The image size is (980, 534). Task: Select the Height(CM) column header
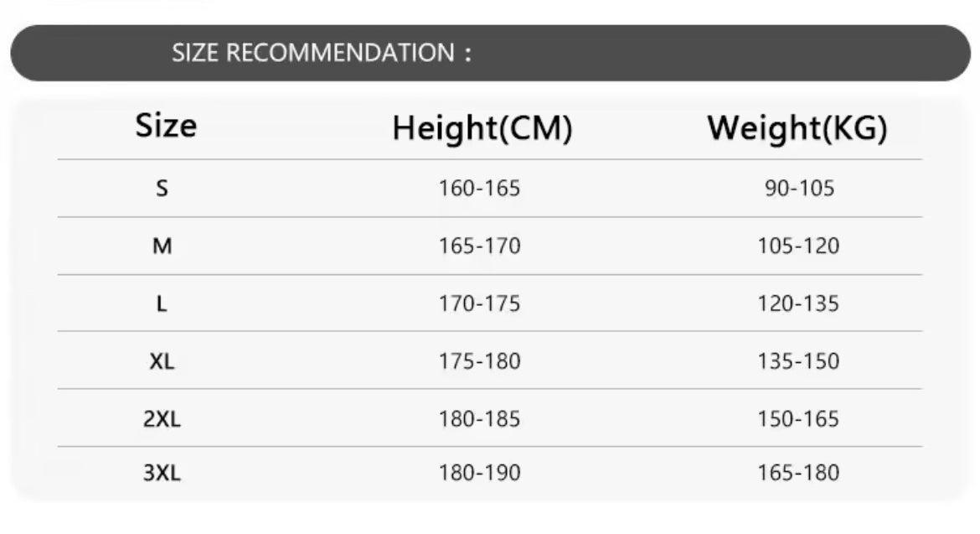click(482, 129)
